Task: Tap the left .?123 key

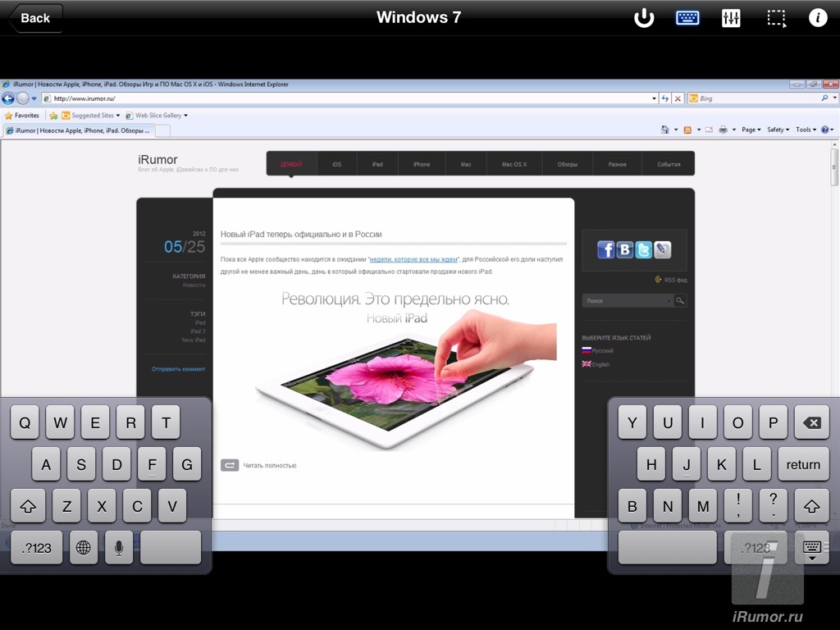Action: point(36,547)
